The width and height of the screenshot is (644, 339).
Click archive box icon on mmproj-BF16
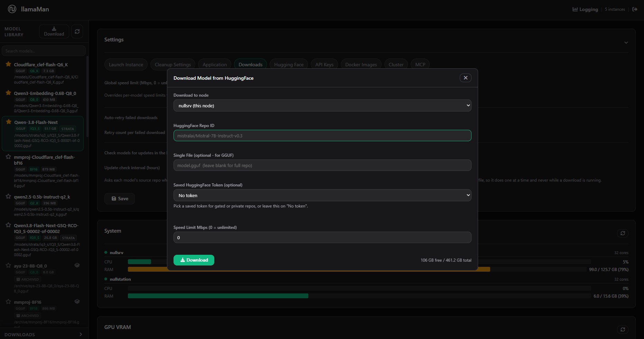pos(77,302)
